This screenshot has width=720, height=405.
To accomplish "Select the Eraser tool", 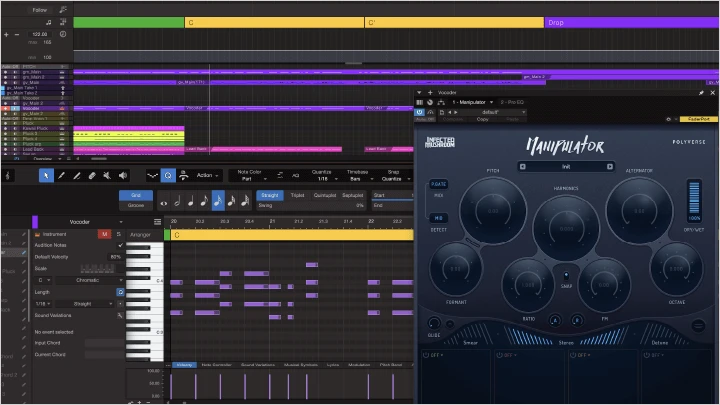I will coord(92,175).
